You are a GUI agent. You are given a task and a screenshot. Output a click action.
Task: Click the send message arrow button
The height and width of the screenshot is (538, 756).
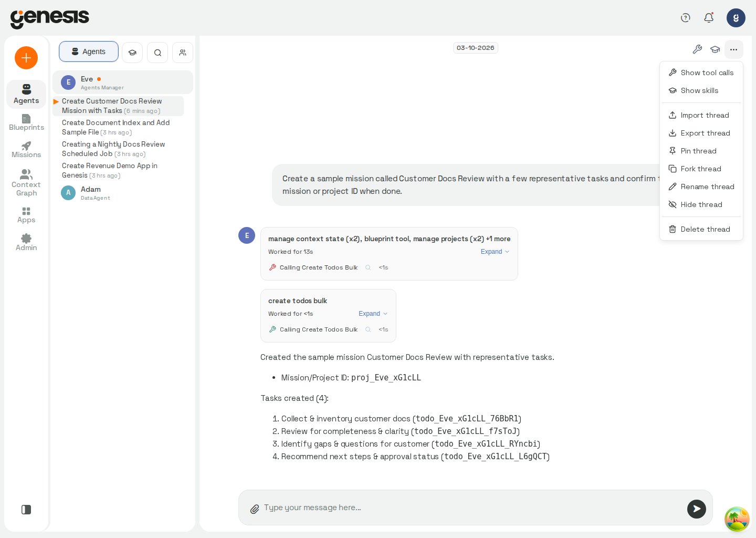click(x=697, y=509)
